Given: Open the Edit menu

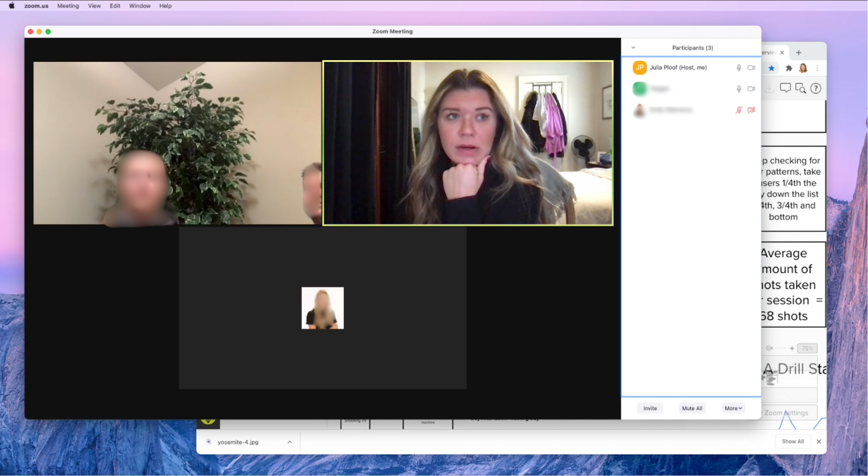Looking at the screenshot, I should click(x=115, y=6).
